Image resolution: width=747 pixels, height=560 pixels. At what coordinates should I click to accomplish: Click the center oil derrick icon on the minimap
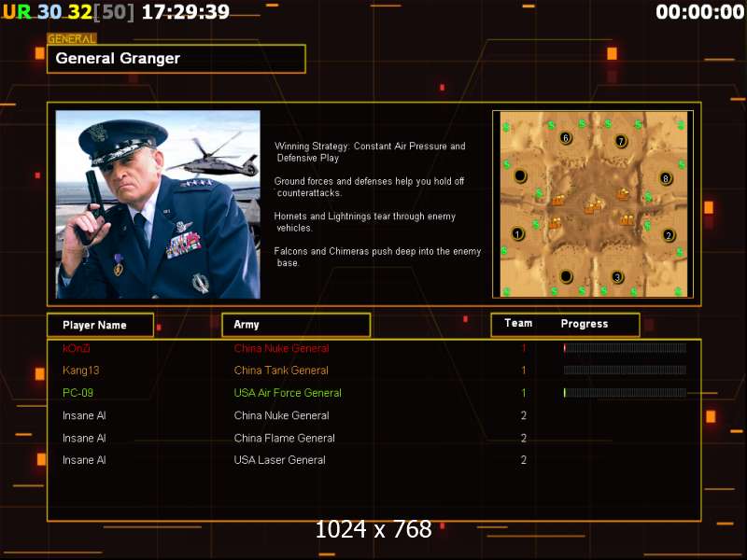tap(594, 206)
